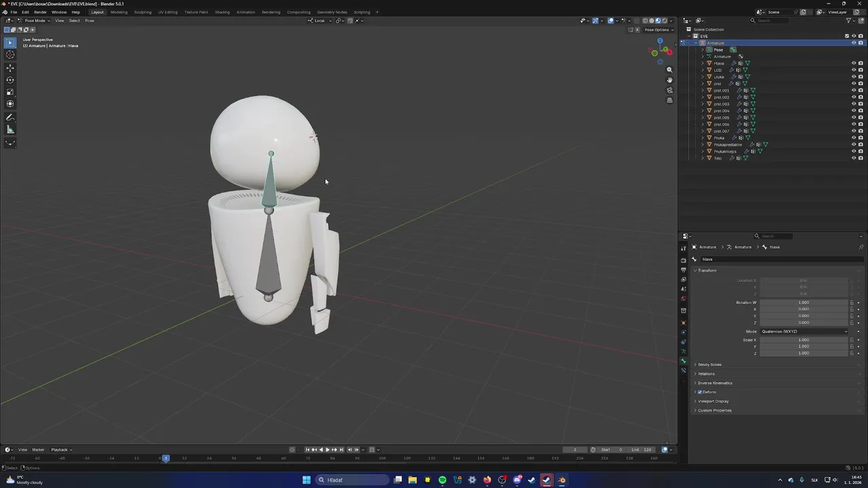
Task: Open the Physics properties tab
Action: tap(684, 332)
